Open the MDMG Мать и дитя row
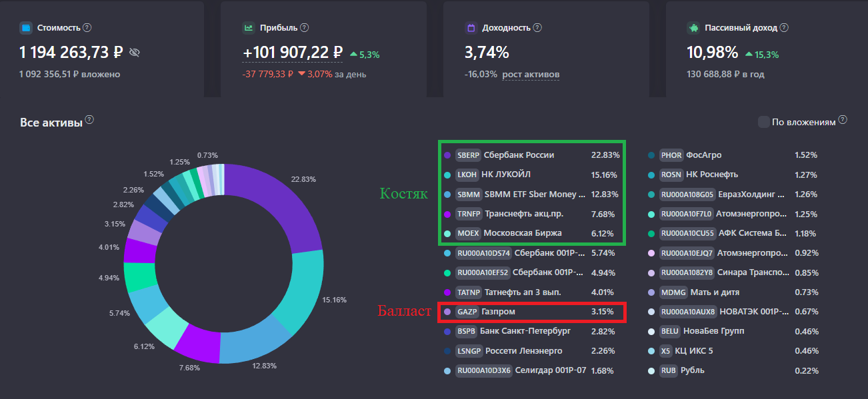The height and width of the screenshot is (399, 868). (x=732, y=292)
